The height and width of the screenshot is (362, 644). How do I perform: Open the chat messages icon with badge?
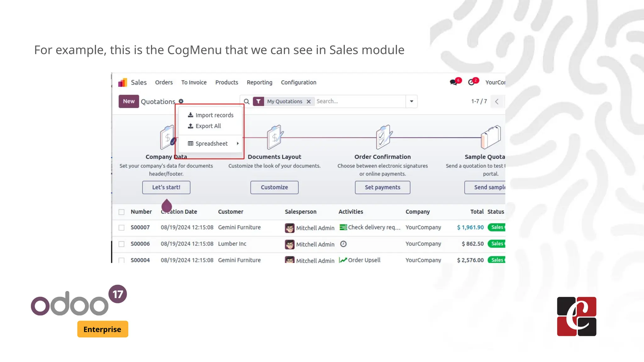[453, 82]
